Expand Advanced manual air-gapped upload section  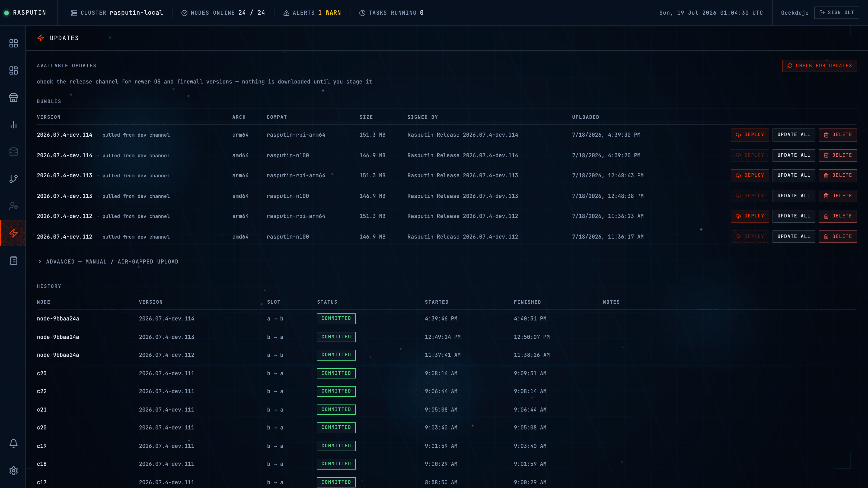pyautogui.click(x=108, y=262)
